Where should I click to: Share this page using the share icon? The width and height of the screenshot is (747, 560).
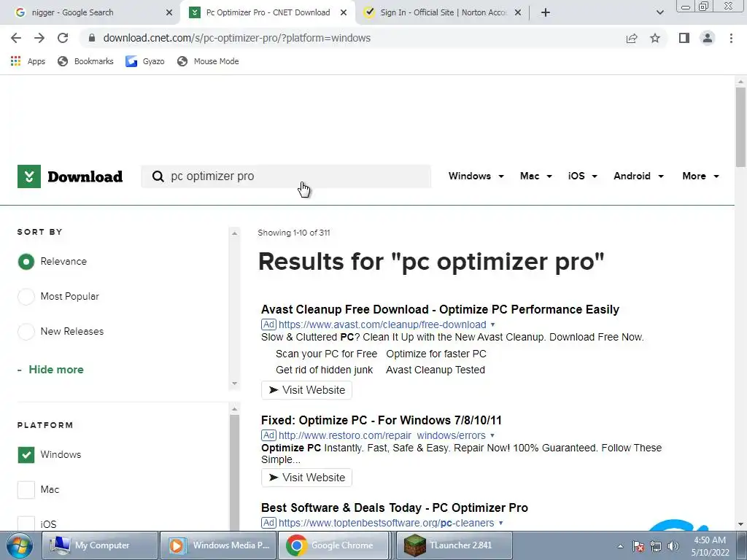(x=632, y=38)
